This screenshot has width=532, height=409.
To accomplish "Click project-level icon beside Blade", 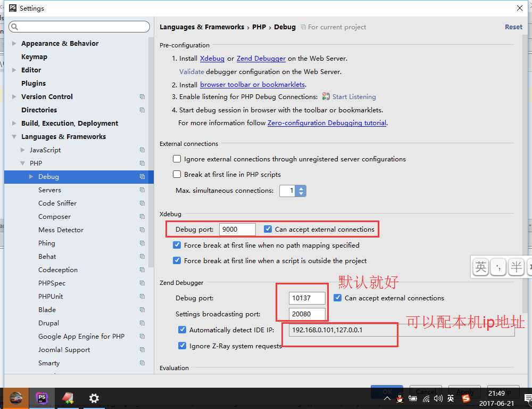I will 142,310.
